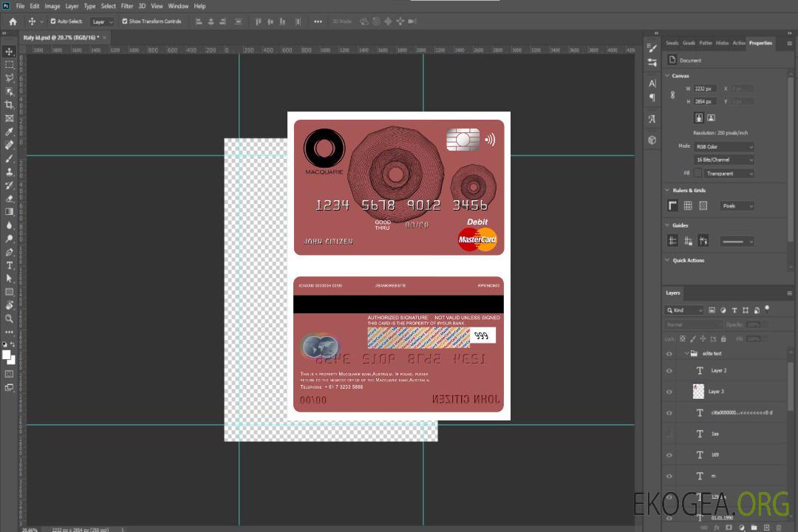
Task: Select the Eraser tool
Action: tap(9, 199)
